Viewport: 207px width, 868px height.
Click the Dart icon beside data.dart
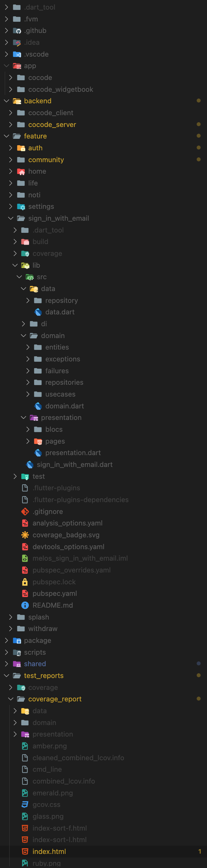(x=38, y=312)
